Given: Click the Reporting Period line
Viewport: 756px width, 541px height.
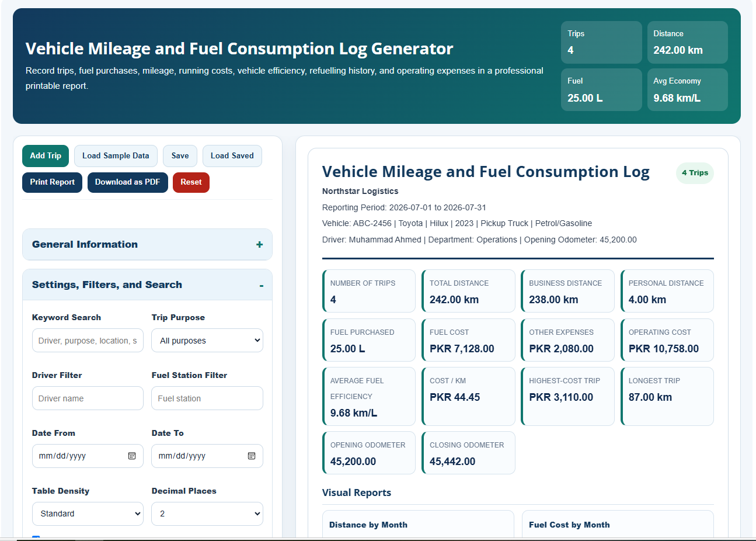Looking at the screenshot, I should 404,207.
